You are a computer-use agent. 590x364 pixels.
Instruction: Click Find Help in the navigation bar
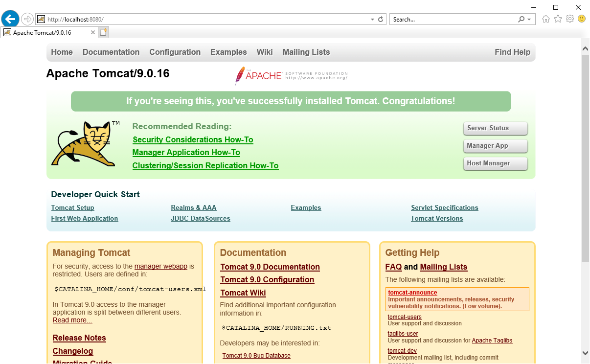click(512, 52)
